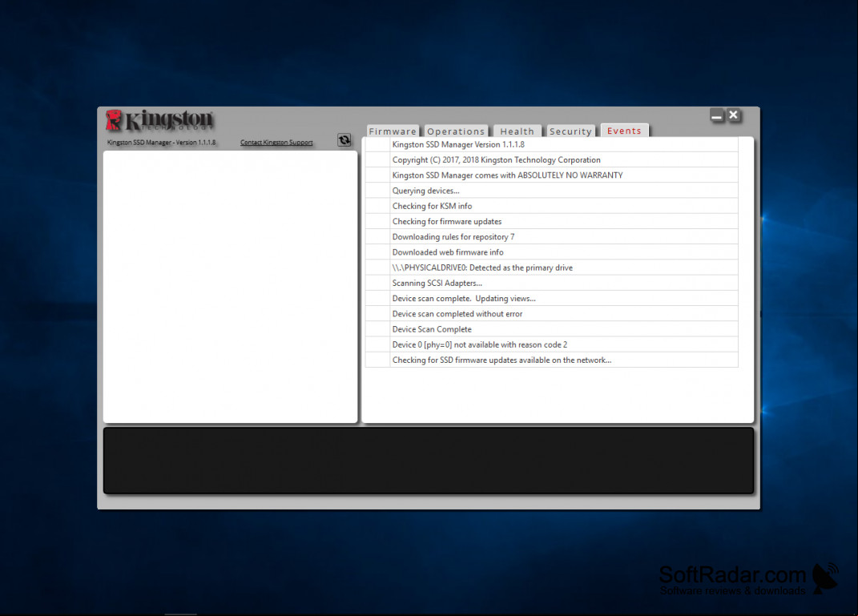Switch to the Firmware tab

pyautogui.click(x=393, y=131)
